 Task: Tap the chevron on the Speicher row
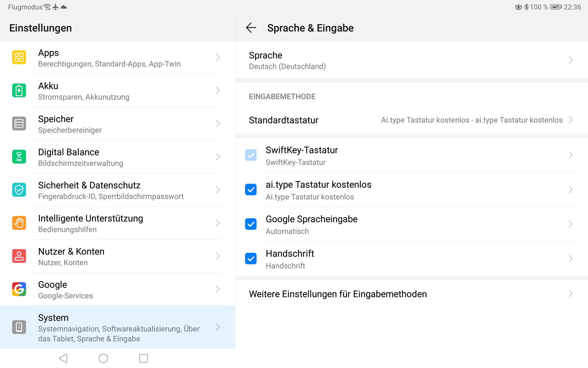218,124
